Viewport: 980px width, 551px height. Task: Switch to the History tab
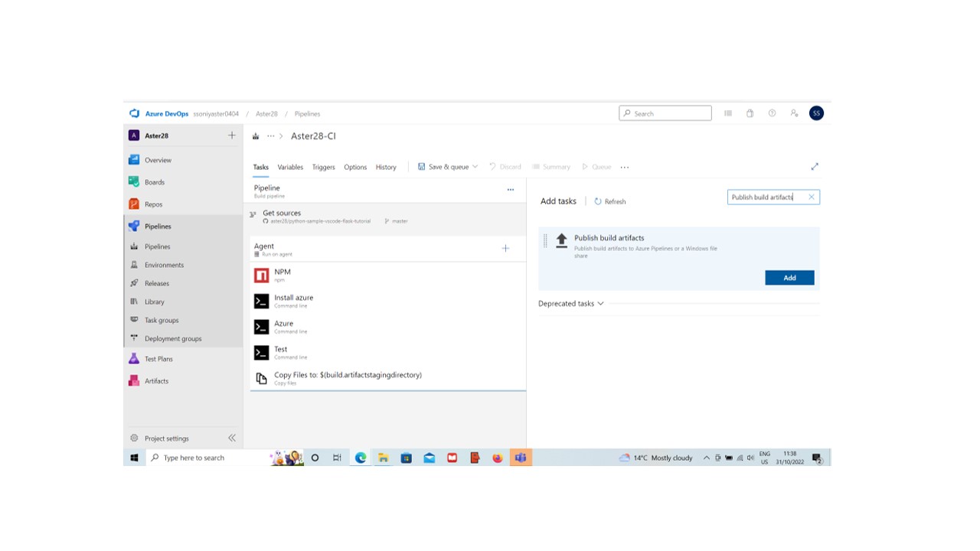coord(386,167)
